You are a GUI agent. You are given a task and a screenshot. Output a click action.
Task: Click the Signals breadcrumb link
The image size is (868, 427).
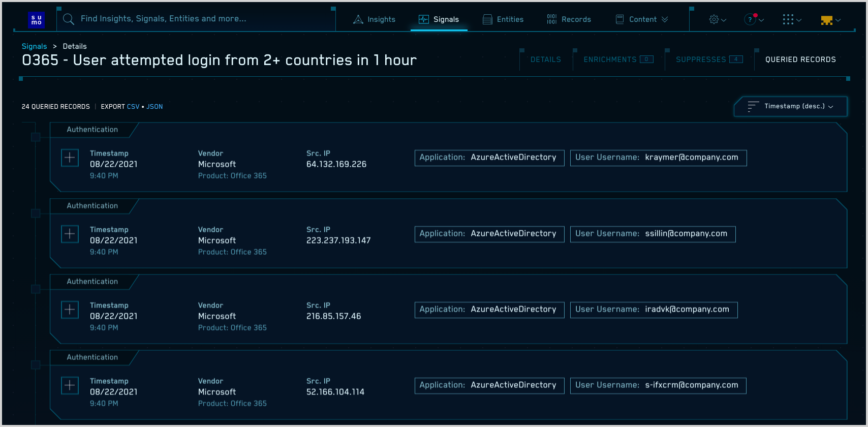(x=34, y=46)
